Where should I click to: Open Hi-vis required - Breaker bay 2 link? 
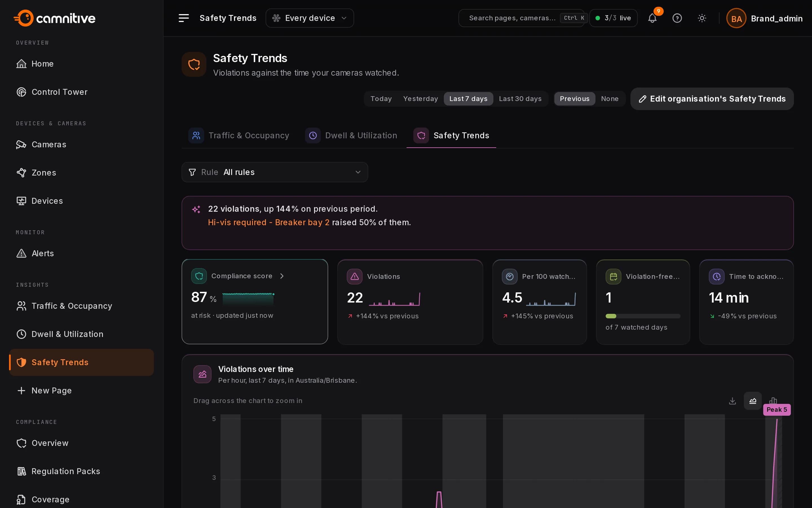[268, 222]
